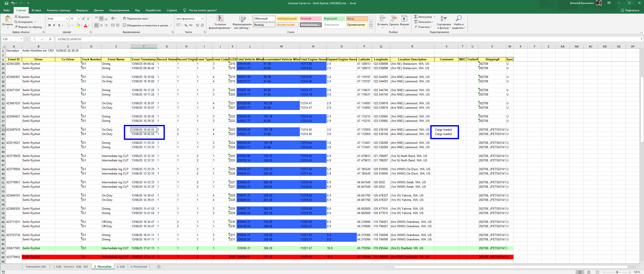Screen dimensions: 644x274
Task: Switch to the Формулы ribbon tab
Action: click(x=82, y=10)
